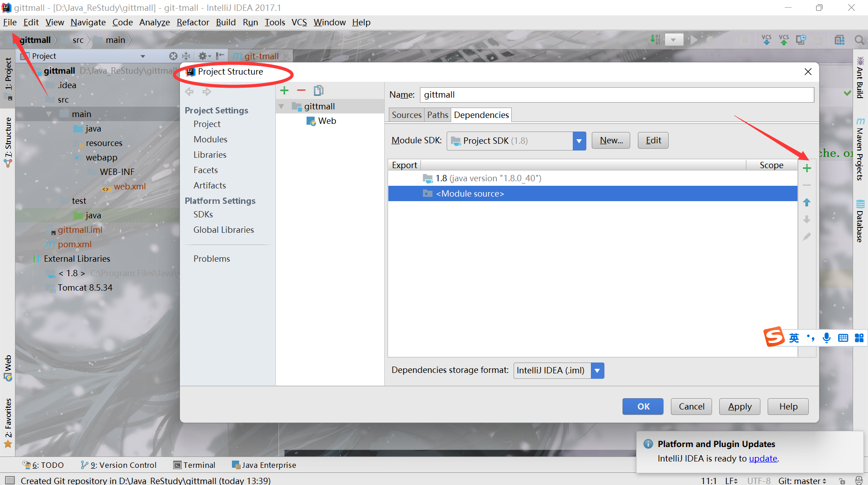This screenshot has width=868, height=485.
Task: Click the module Name input field
Action: 617,95
